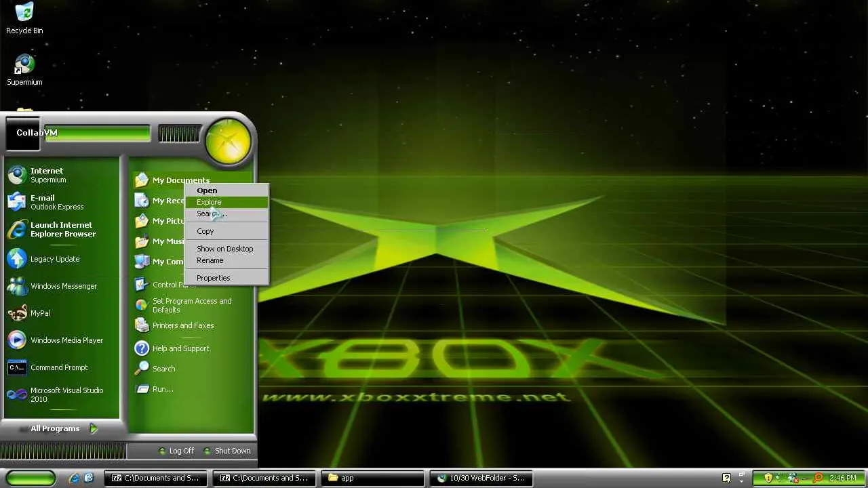
Task: Open the My Pictures folder icon
Action: click(x=141, y=221)
